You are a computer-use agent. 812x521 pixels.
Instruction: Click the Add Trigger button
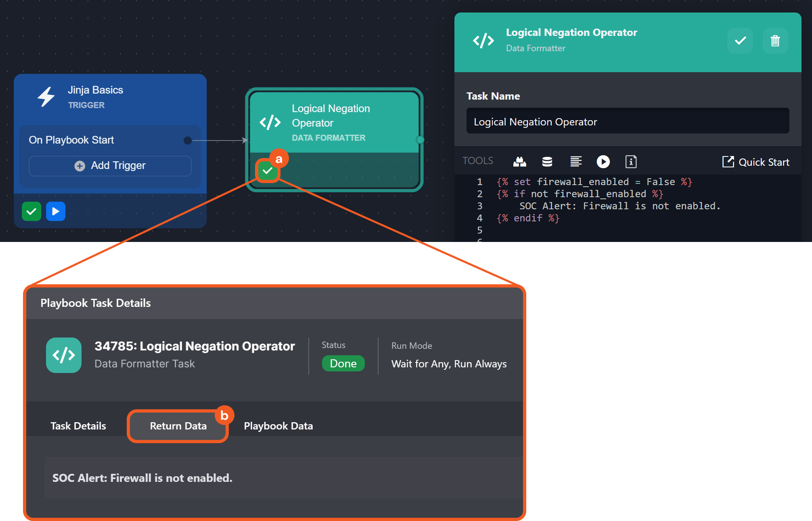point(110,166)
